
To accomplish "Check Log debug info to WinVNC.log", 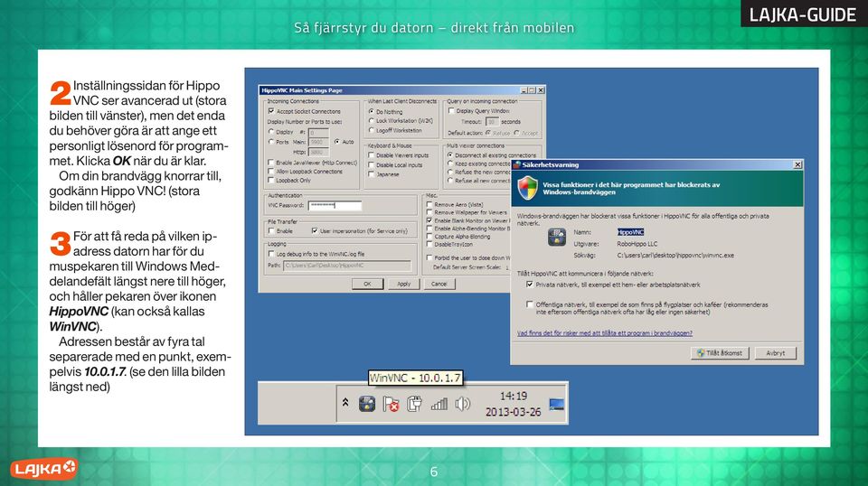I will click(x=271, y=254).
